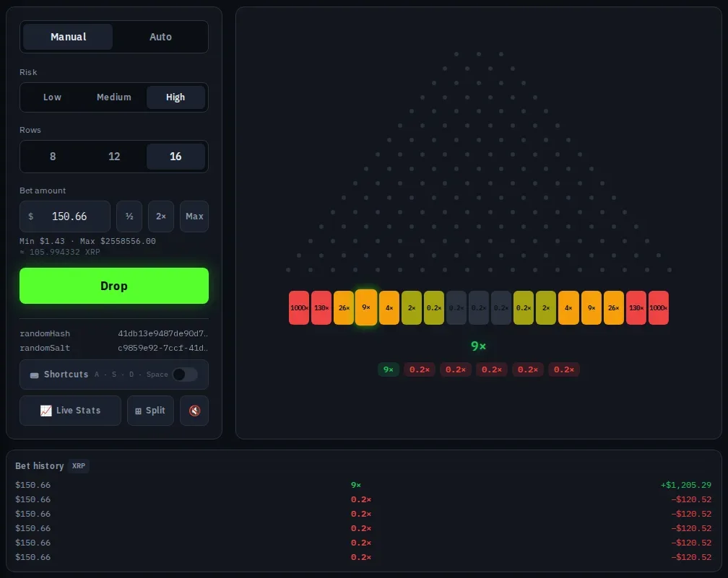Open the Live Stats panel
Screen dimensions: 728x578
(x=70, y=411)
